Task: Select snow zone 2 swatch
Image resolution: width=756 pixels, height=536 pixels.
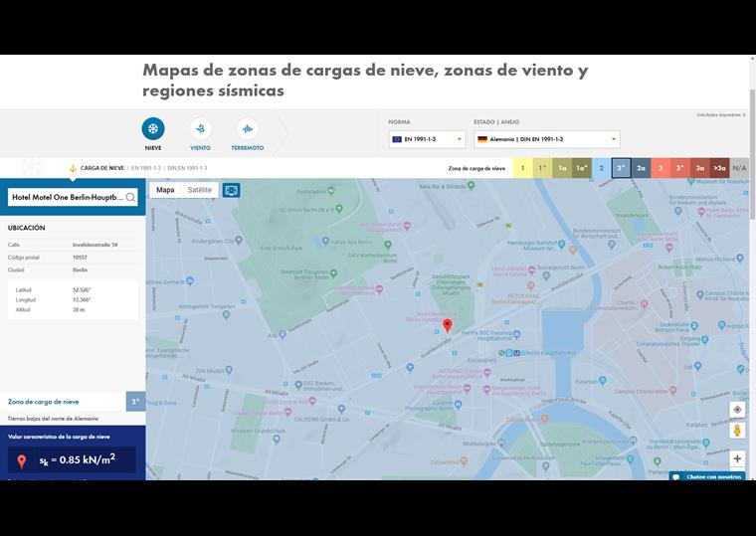Action: (601, 168)
